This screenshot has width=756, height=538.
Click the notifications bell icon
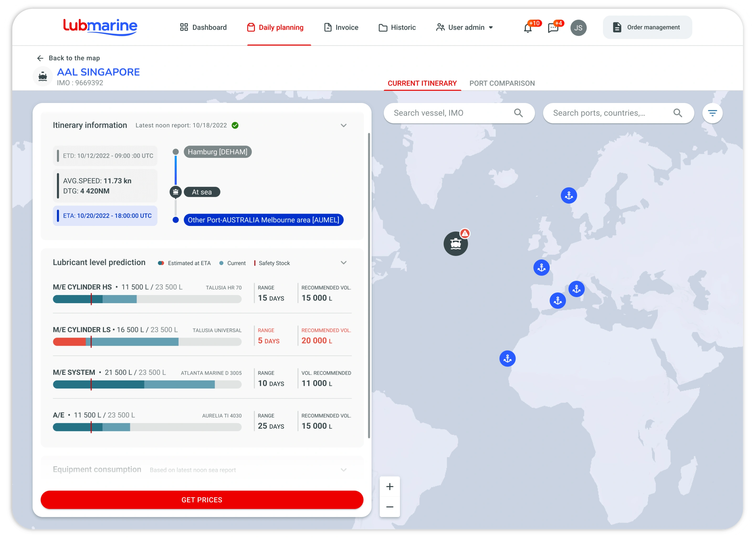point(528,28)
